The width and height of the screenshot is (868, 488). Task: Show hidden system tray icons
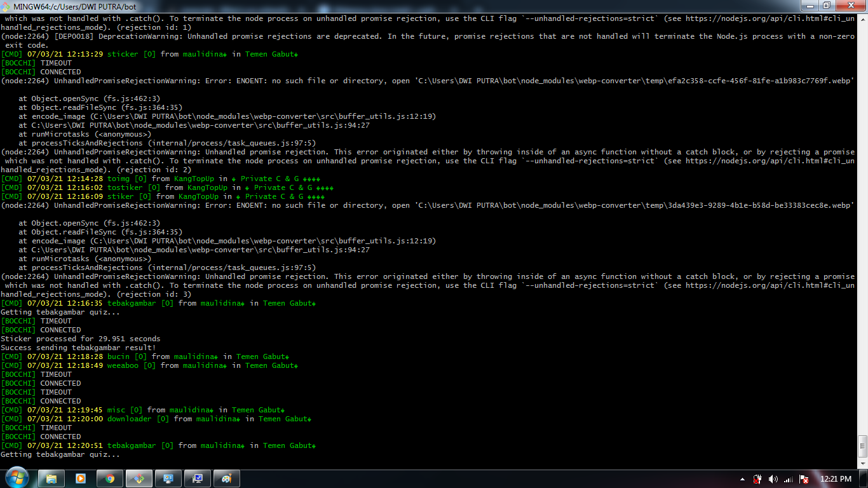click(742, 479)
